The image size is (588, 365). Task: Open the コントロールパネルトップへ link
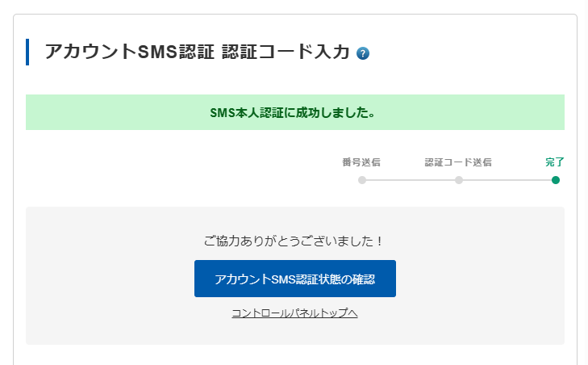pos(294,313)
